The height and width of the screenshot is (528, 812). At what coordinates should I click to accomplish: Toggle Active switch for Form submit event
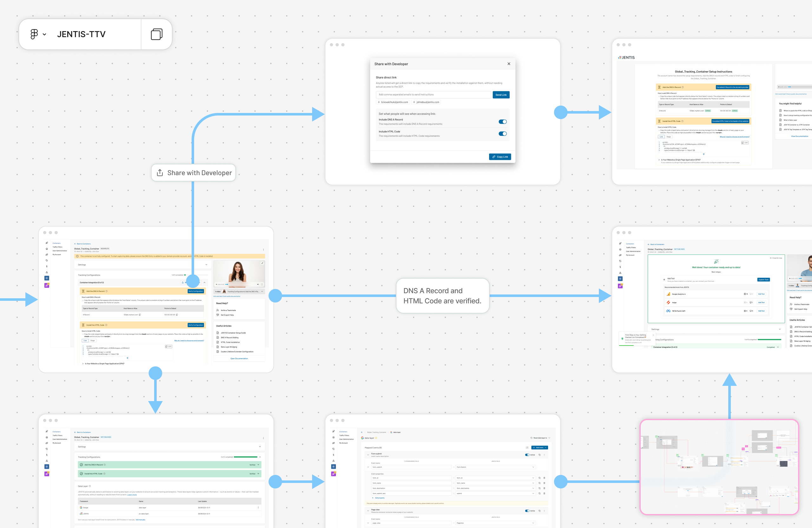click(x=527, y=455)
